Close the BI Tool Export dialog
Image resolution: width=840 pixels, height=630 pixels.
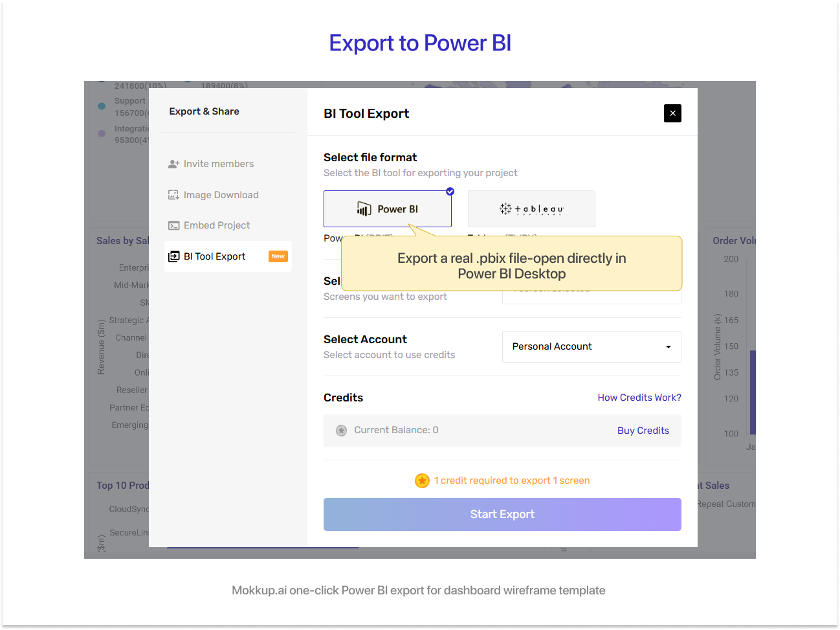tap(672, 113)
